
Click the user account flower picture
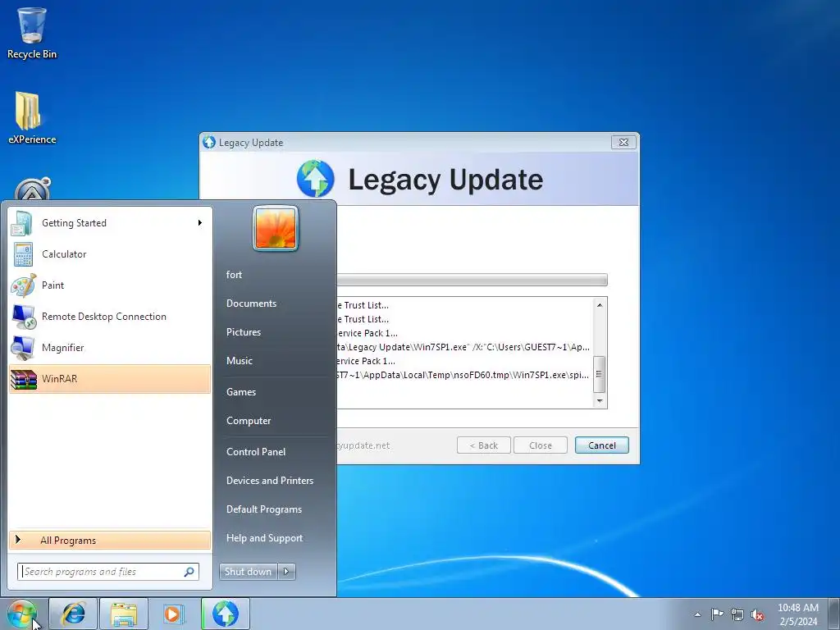click(x=276, y=228)
